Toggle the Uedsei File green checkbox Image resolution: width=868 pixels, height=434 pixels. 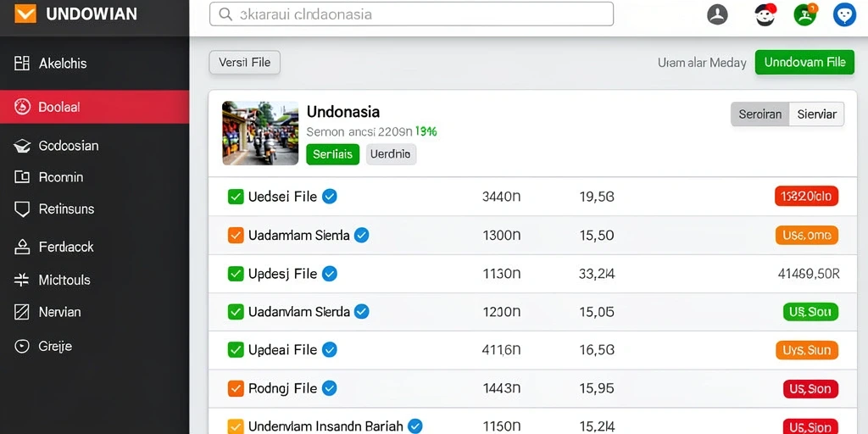236,197
